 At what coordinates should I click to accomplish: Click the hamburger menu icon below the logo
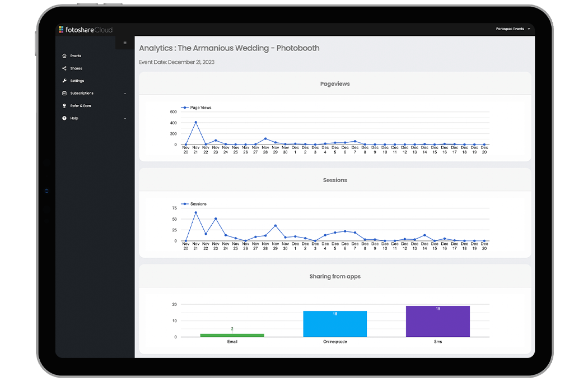124,42
